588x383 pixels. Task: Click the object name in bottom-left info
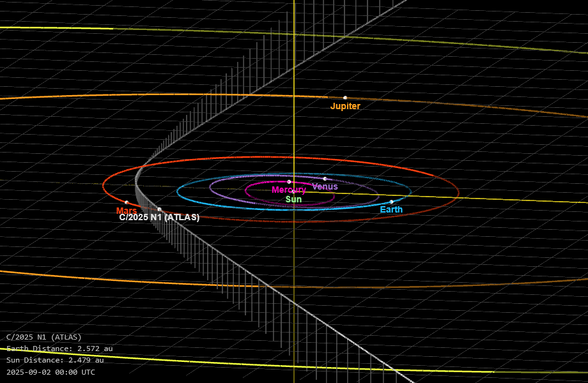(x=44, y=337)
